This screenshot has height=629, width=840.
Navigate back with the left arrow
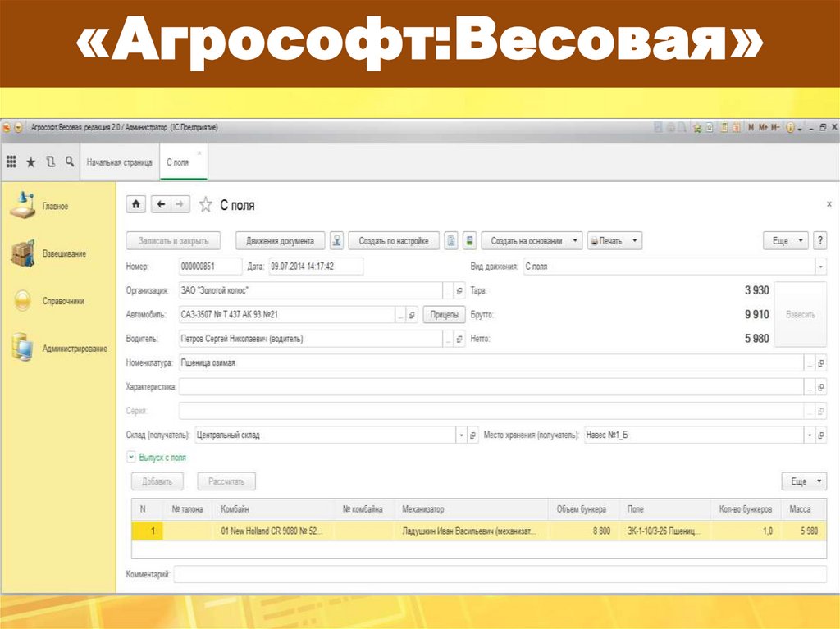coord(161,204)
